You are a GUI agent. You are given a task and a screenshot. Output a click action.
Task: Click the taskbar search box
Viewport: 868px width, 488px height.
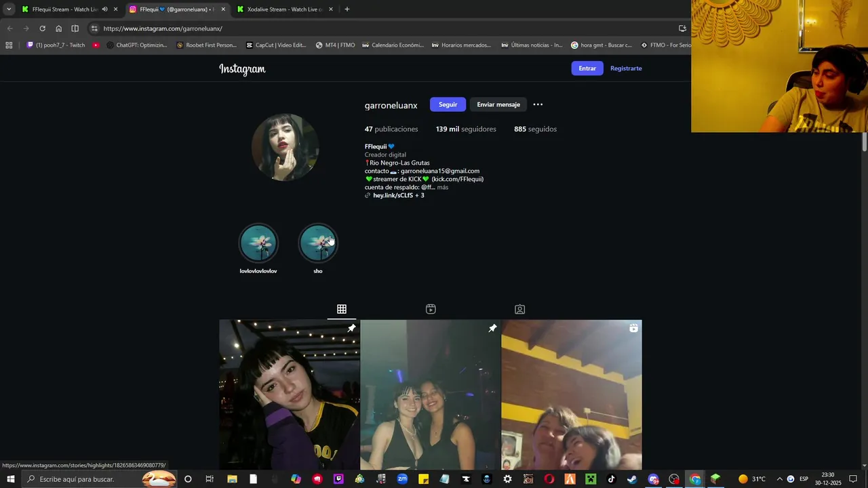[99, 479]
